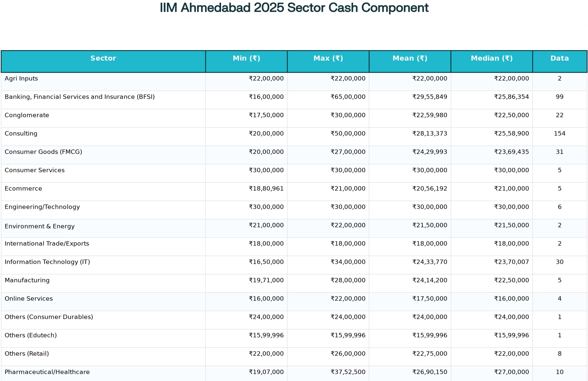Screen dimensions: 588x381
Task: Select the Ecommerce min value ₹18,80,961
Action: (x=266, y=189)
